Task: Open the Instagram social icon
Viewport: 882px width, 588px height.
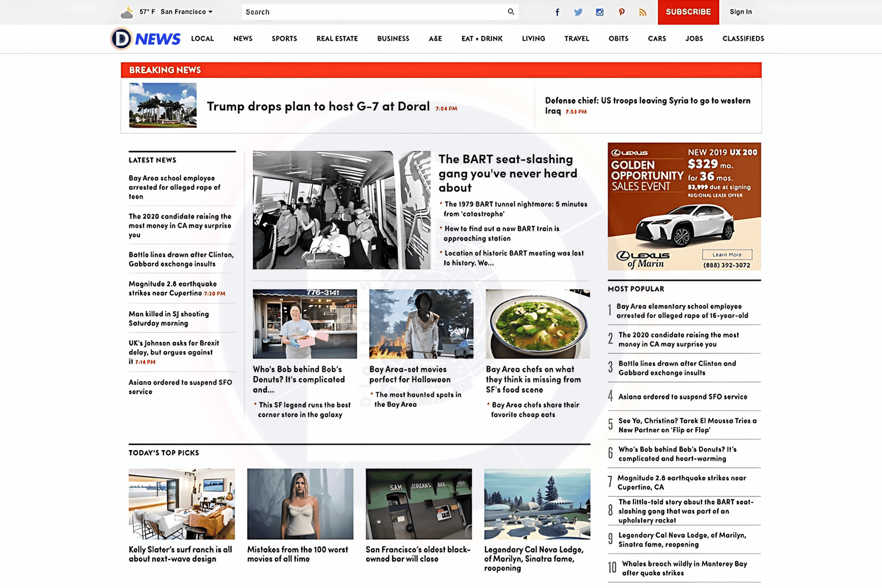Action: click(600, 12)
